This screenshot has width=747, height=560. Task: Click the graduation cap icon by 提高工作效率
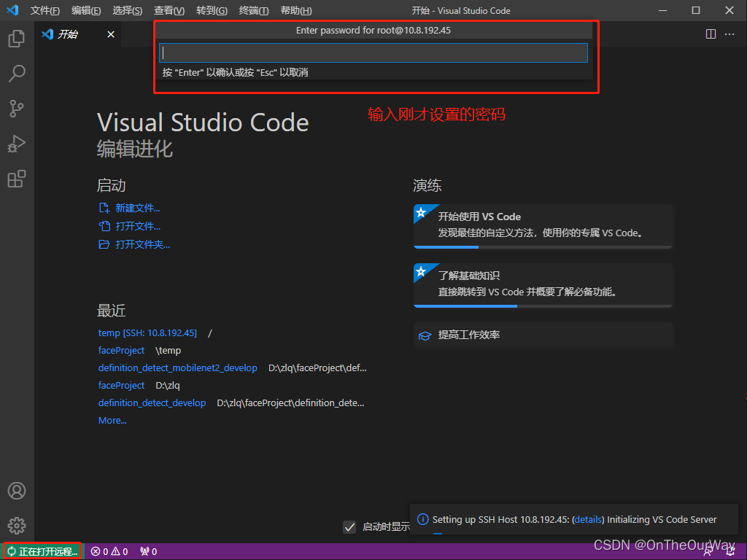(x=425, y=335)
